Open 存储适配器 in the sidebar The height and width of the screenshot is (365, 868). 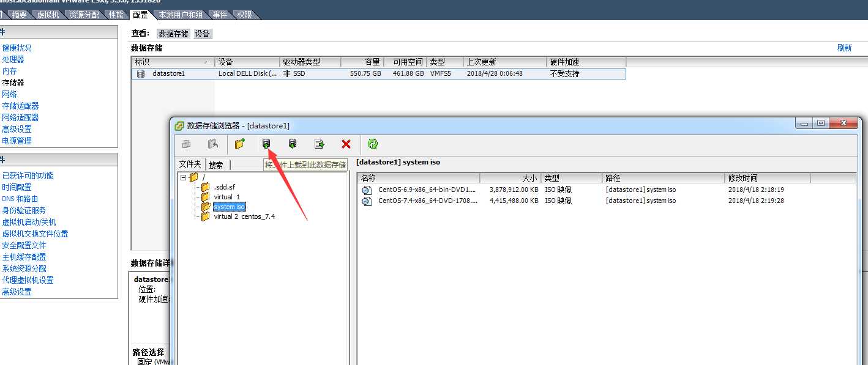[x=20, y=106]
